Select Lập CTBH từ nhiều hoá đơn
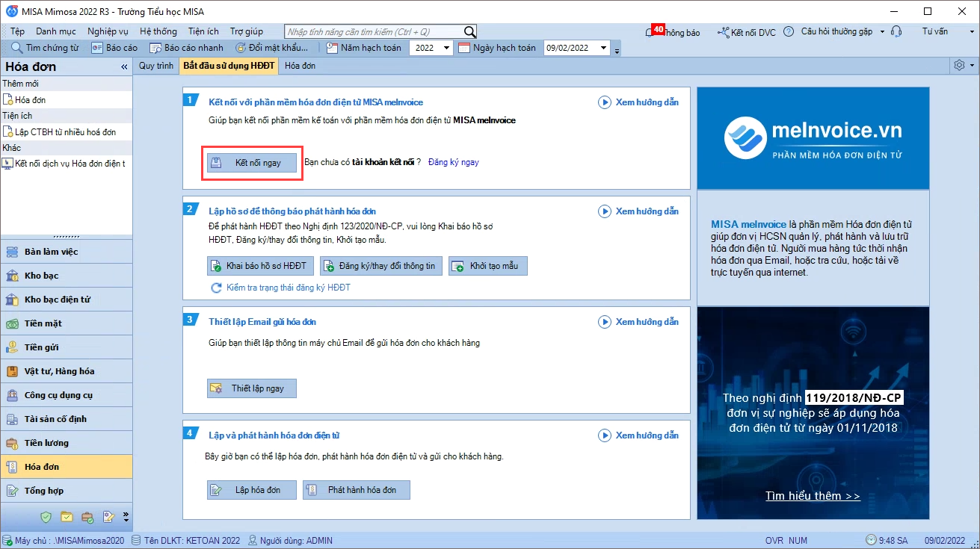Image resolution: width=980 pixels, height=549 pixels. [67, 132]
